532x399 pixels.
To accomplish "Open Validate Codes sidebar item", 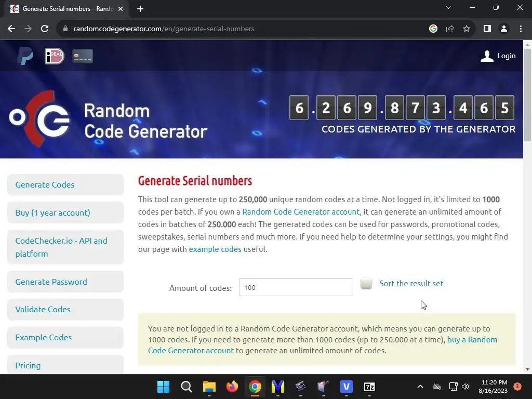I will [x=65, y=310].
